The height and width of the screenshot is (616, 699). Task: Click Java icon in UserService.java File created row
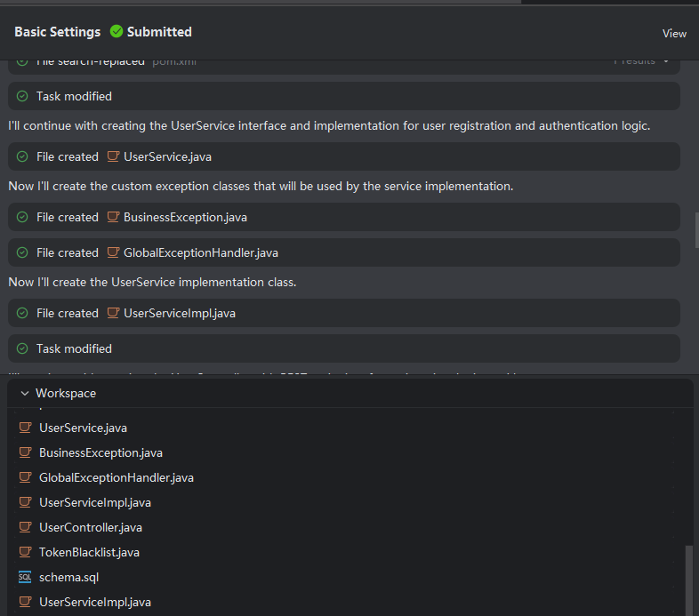113,156
